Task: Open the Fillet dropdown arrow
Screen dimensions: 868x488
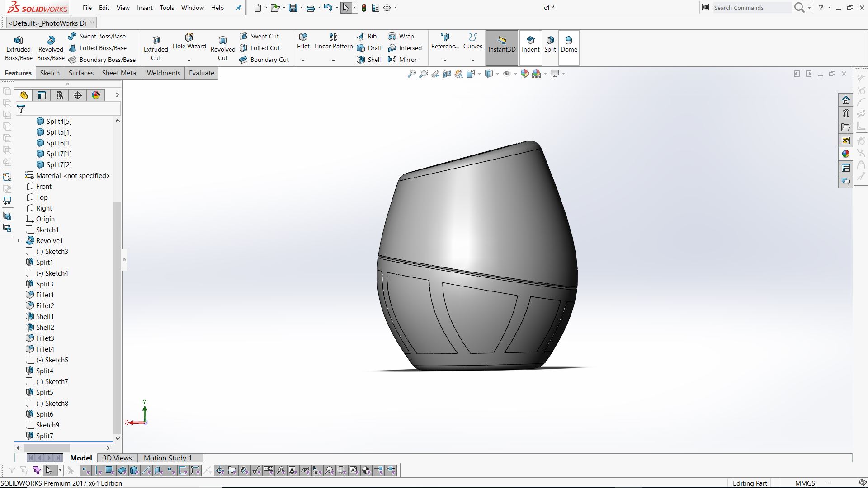Action: (x=303, y=61)
